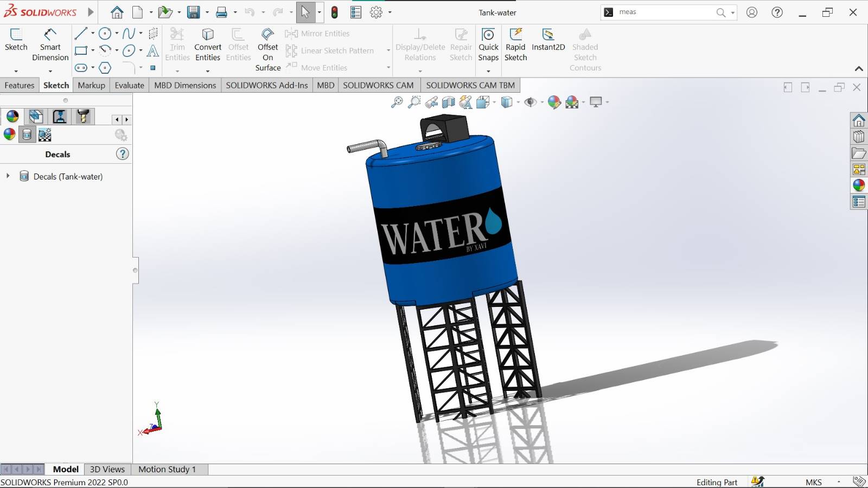The image size is (868, 488).
Task: Toggle Rapid Sketch mode
Action: [x=516, y=44]
